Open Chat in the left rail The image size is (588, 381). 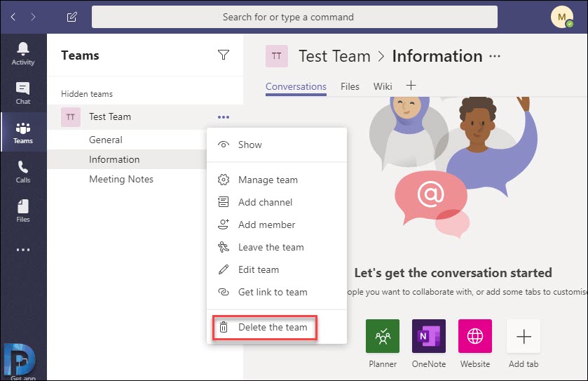click(x=23, y=93)
